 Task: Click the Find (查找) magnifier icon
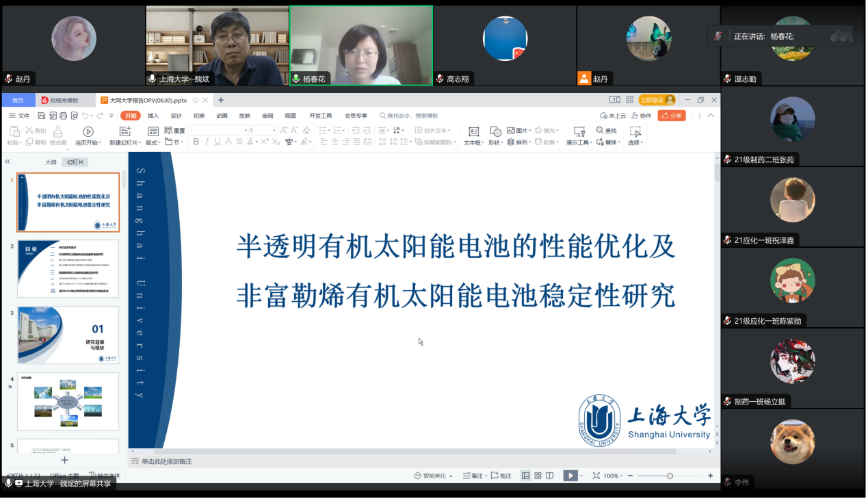click(600, 130)
